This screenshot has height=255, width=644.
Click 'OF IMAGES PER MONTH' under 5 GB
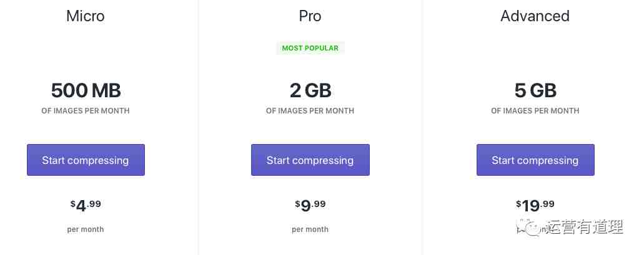(x=535, y=111)
